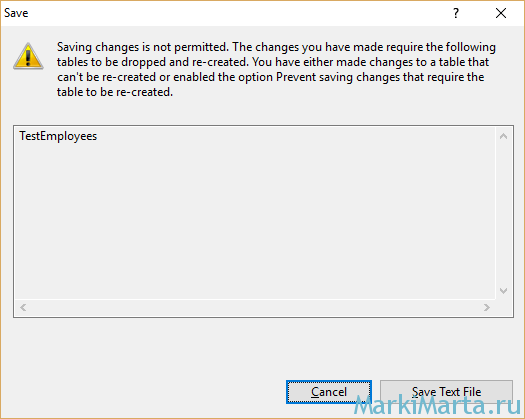
Task: Choose Save Text File button
Action: pyautogui.click(x=446, y=392)
